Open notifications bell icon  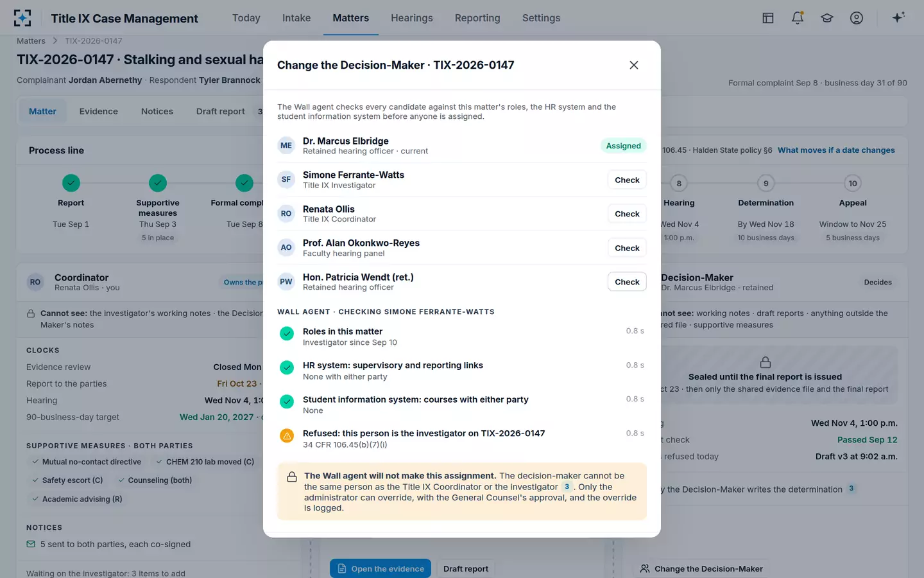coord(798,18)
